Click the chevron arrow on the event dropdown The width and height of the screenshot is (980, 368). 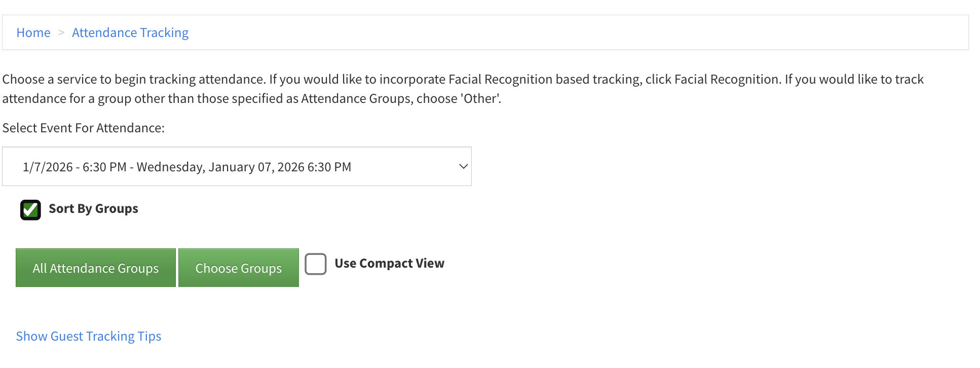point(463,166)
